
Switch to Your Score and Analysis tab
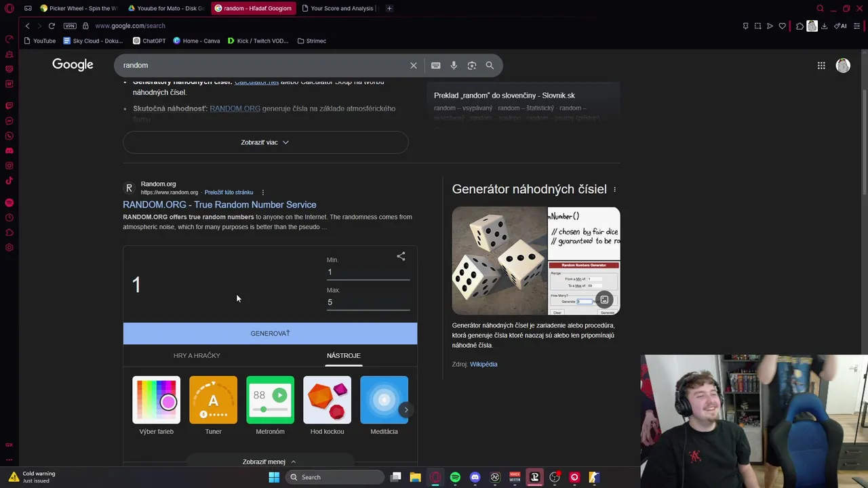337,8
